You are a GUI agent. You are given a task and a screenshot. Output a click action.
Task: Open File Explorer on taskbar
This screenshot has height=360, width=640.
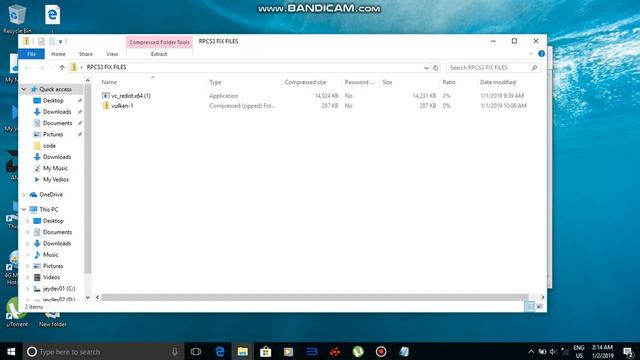[242, 351]
